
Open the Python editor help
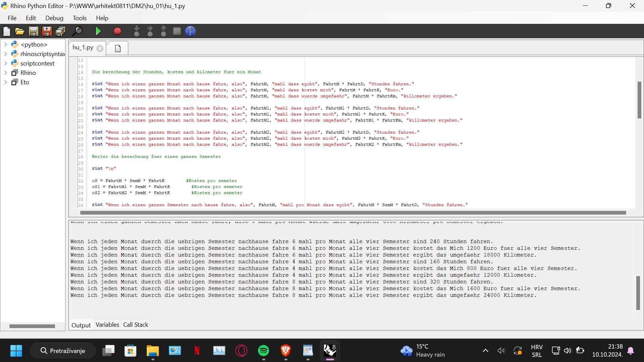190,31
